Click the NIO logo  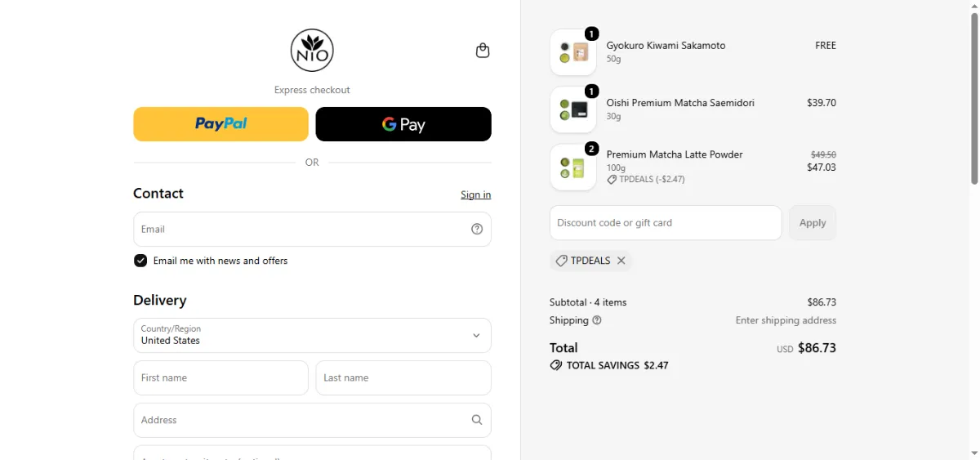point(312,51)
